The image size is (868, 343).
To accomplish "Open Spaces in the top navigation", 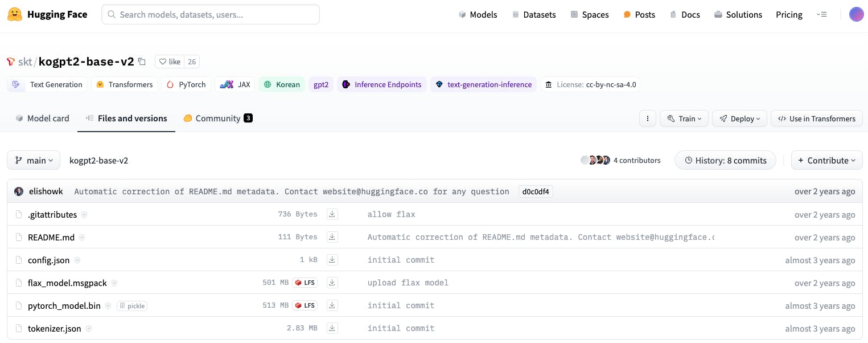I will coord(590,14).
